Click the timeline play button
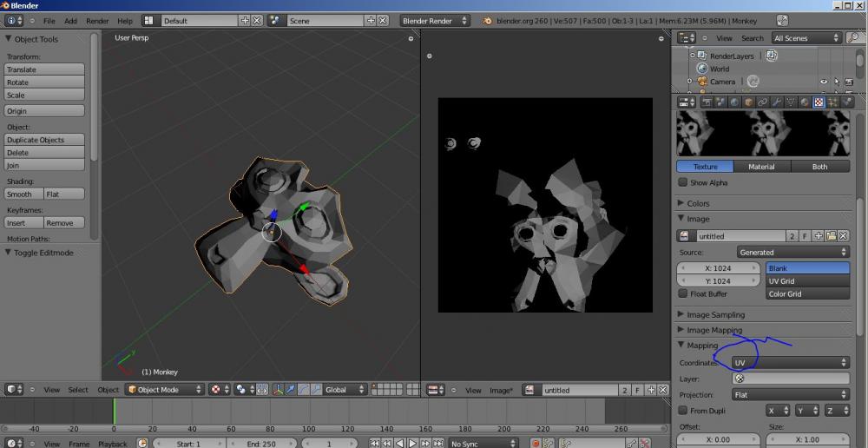 click(x=412, y=443)
